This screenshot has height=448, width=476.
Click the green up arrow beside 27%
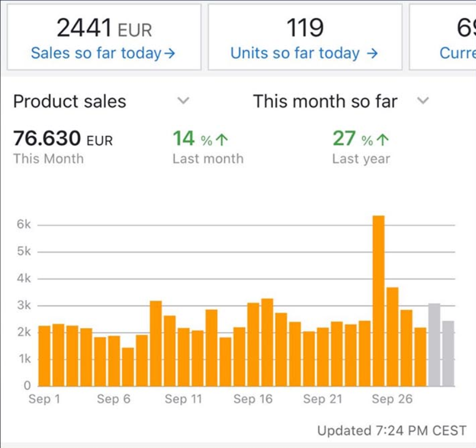coord(383,140)
